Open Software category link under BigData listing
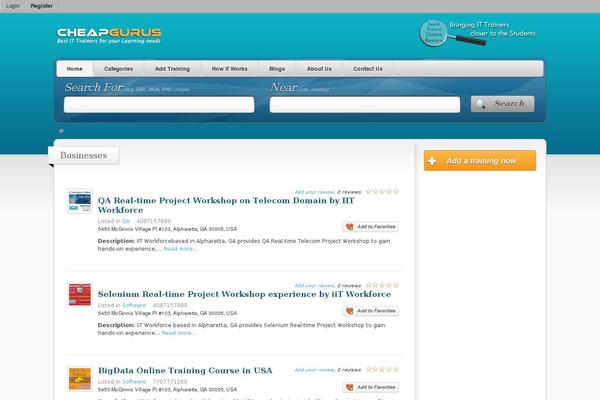This screenshot has width=600, height=400. pyautogui.click(x=134, y=382)
